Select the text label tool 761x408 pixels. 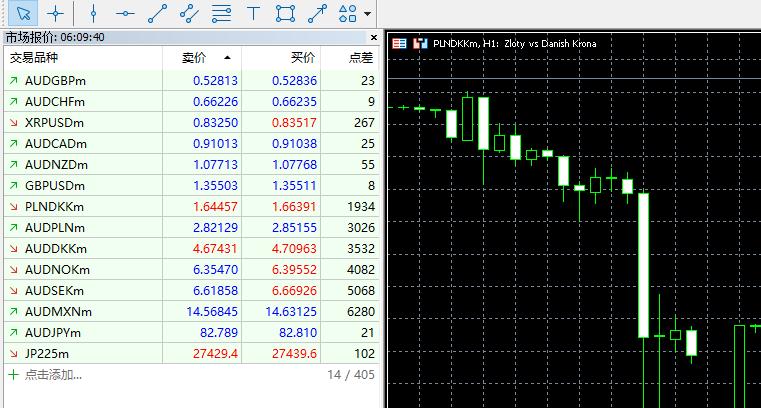tap(253, 13)
